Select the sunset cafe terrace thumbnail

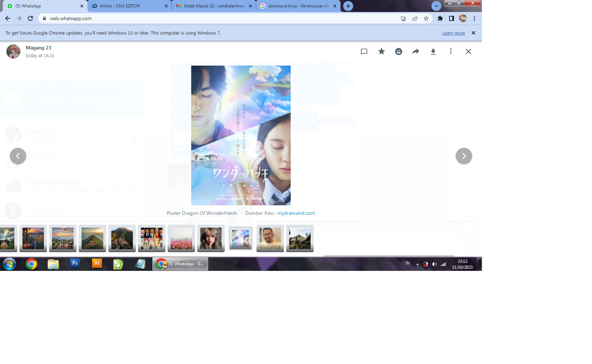[x=63, y=238]
